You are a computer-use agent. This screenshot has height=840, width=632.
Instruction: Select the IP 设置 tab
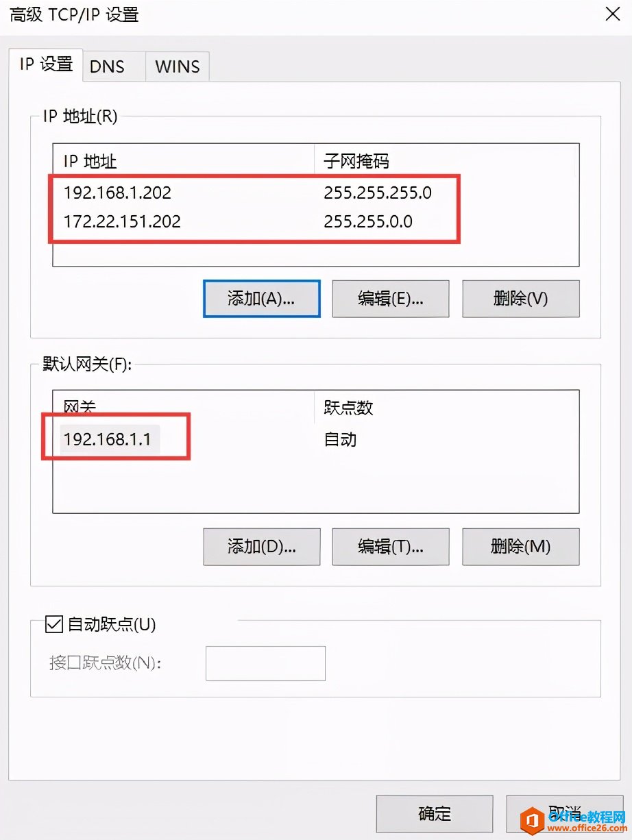point(46,64)
